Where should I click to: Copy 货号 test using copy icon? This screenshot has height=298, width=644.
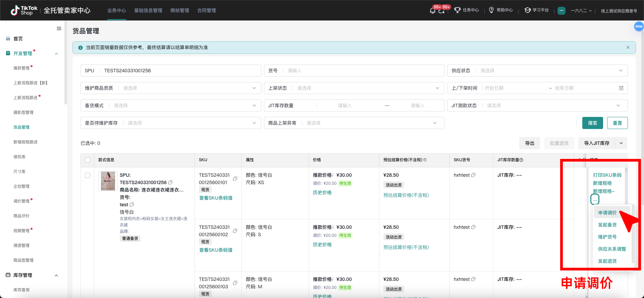[x=132, y=205]
